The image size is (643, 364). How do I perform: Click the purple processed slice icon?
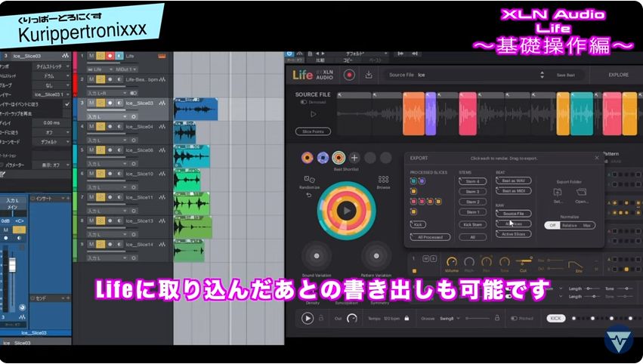point(422,180)
